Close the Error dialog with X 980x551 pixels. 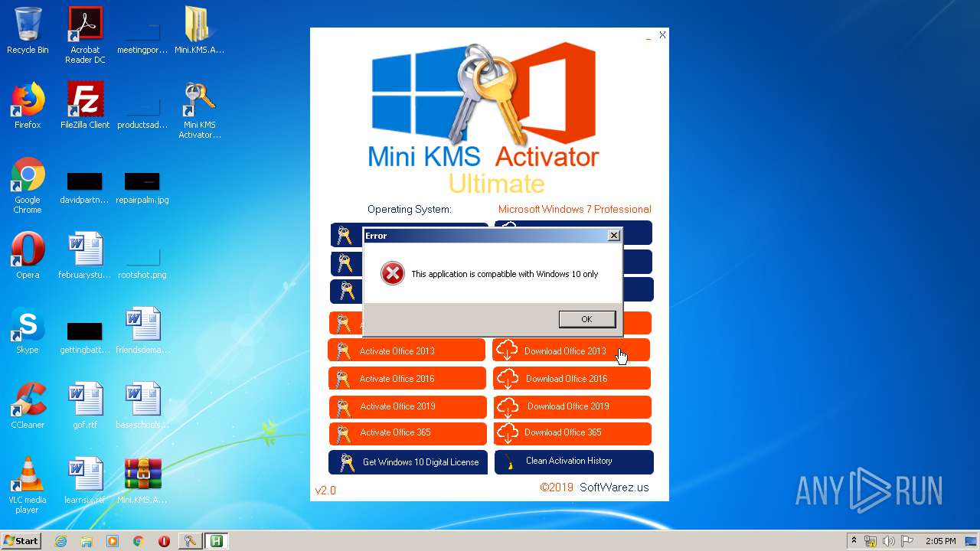(613, 236)
